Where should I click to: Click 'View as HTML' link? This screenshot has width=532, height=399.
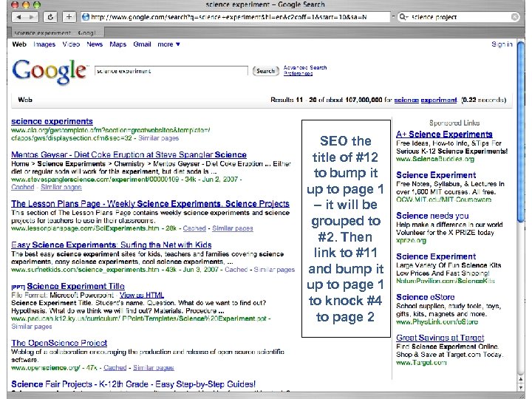coord(141,295)
